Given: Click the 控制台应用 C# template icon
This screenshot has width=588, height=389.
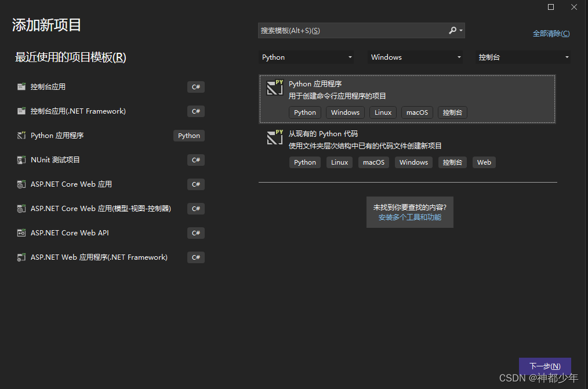Looking at the screenshot, I should [21, 86].
